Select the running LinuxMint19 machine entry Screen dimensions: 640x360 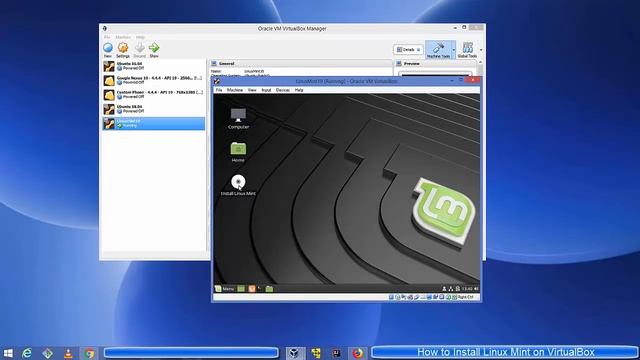(154, 123)
